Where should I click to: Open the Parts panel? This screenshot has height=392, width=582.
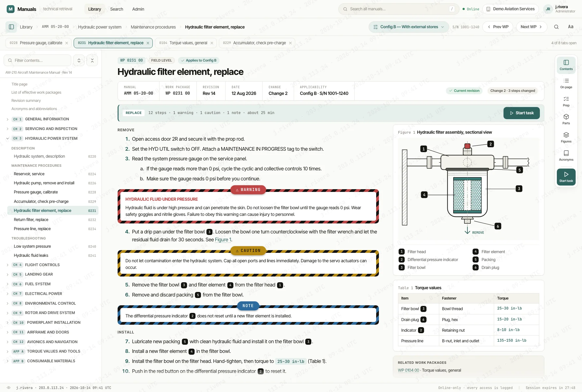566,119
